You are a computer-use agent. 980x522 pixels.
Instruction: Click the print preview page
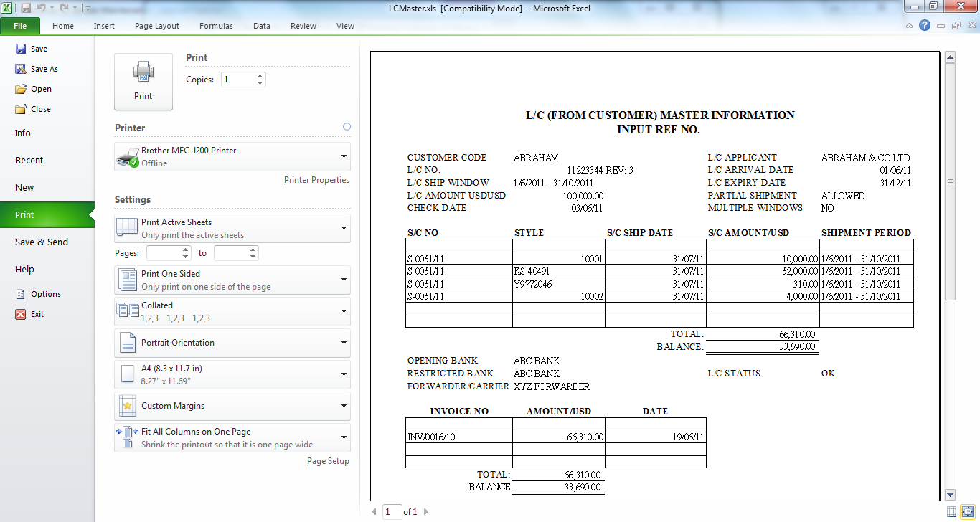click(x=655, y=276)
